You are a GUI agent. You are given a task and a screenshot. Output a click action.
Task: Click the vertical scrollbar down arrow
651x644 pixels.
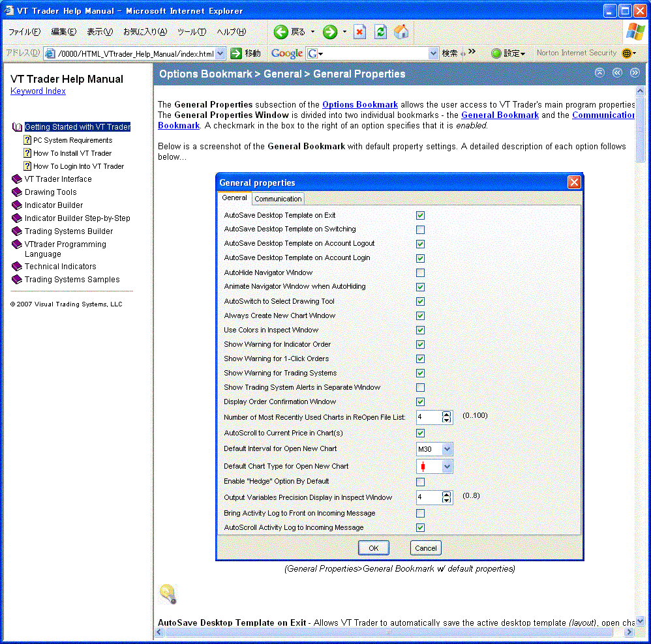pyautogui.click(x=640, y=621)
